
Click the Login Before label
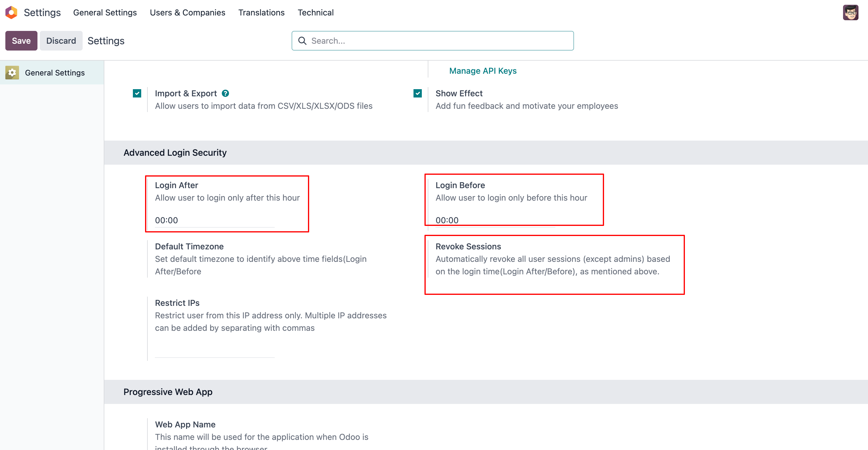(460, 185)
